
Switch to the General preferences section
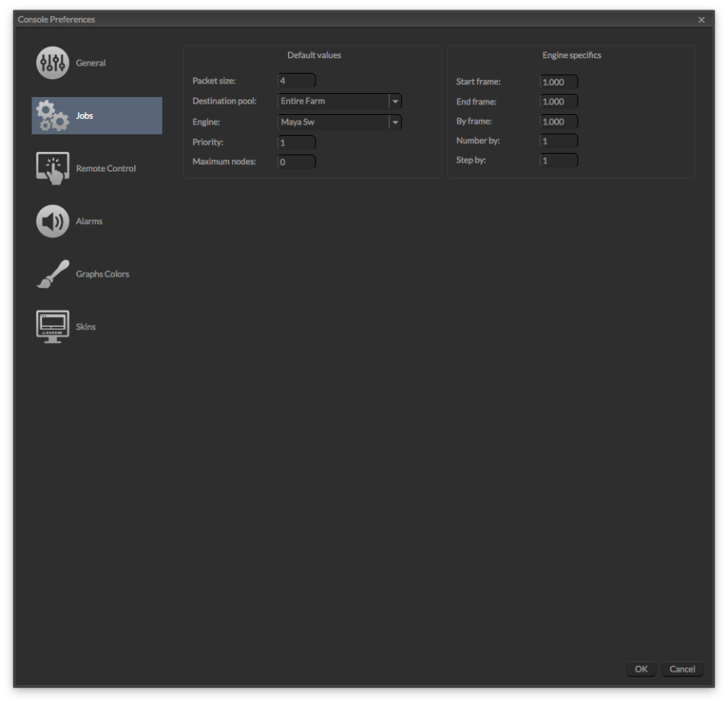[x=91, y=62]
